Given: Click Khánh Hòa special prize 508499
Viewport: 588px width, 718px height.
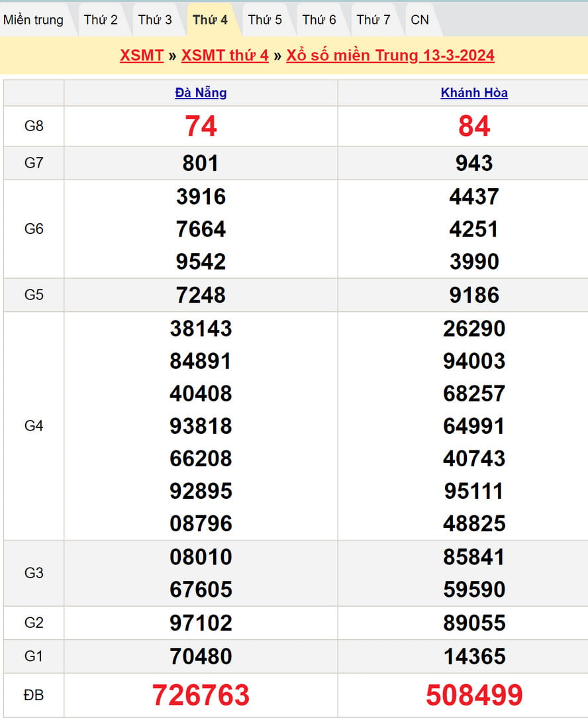Looking at the screenshot, I should click(x=474, y=695).
